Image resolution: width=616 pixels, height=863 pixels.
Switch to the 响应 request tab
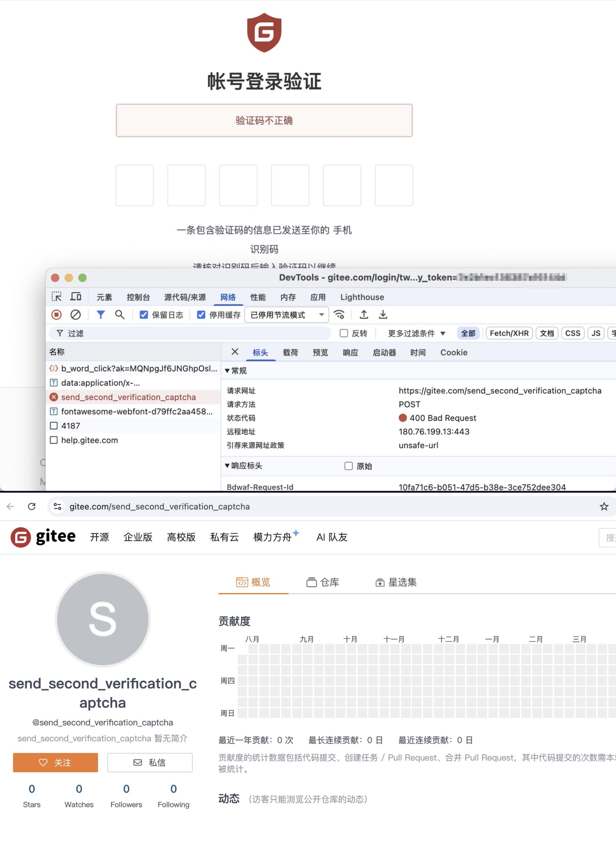(350, 352)
